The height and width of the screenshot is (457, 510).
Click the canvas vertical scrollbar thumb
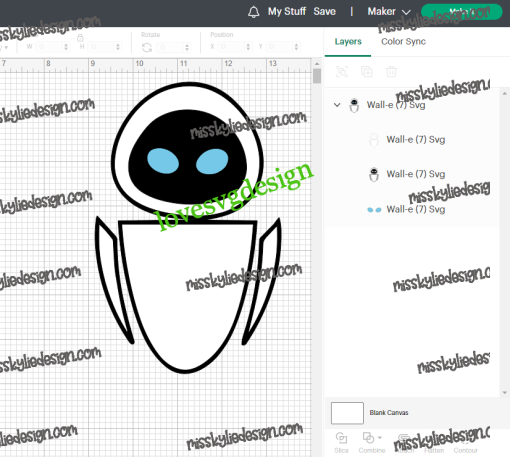317,76
